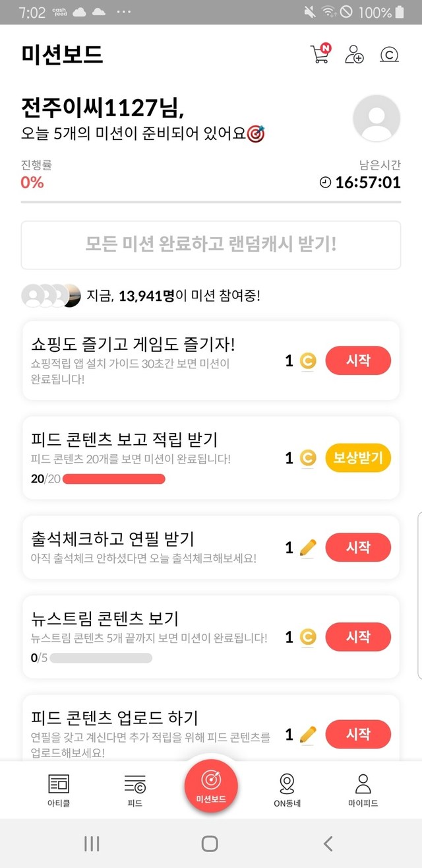
Task: Claim reward with the yellow 보상받기 button
Action: (x=358, y=457)
